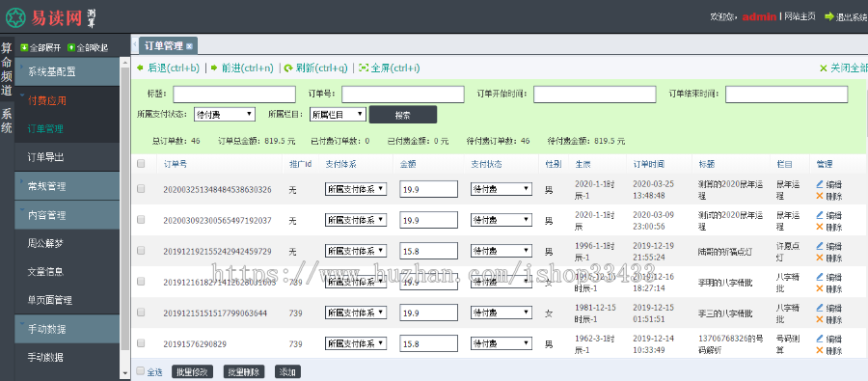This screenshot has width=868, height=381.
Task: Open 支付状态 dropdown for order 20191219215524
Action: coord(501,251)
